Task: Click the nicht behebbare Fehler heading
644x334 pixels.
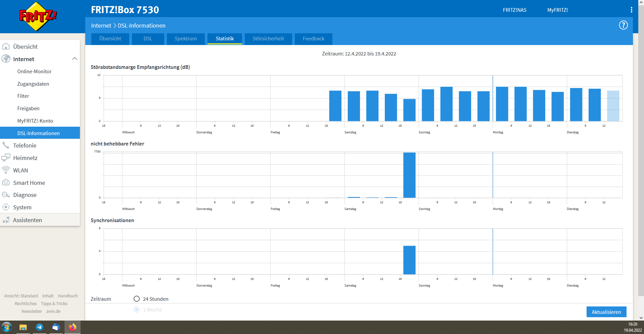Action: pyautogui.click(x=117, y=143)
